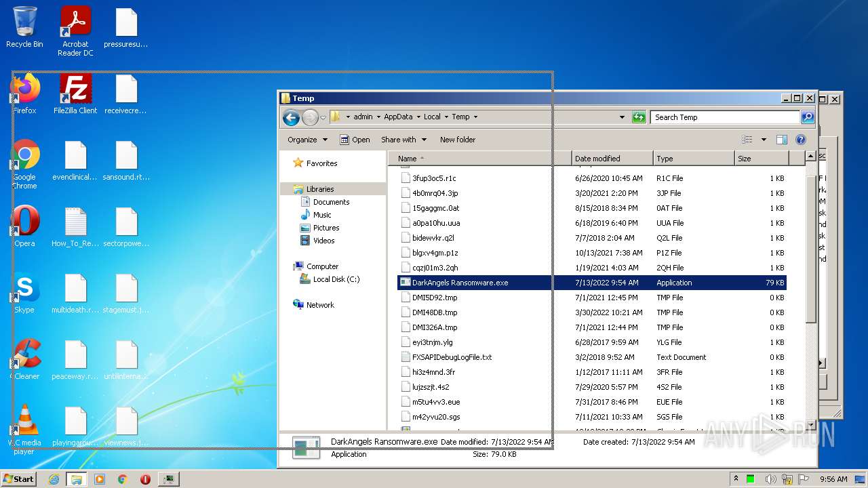Expand the Temp breadcrumb arrow
The image size is (868, 488).
pos(475,117)
